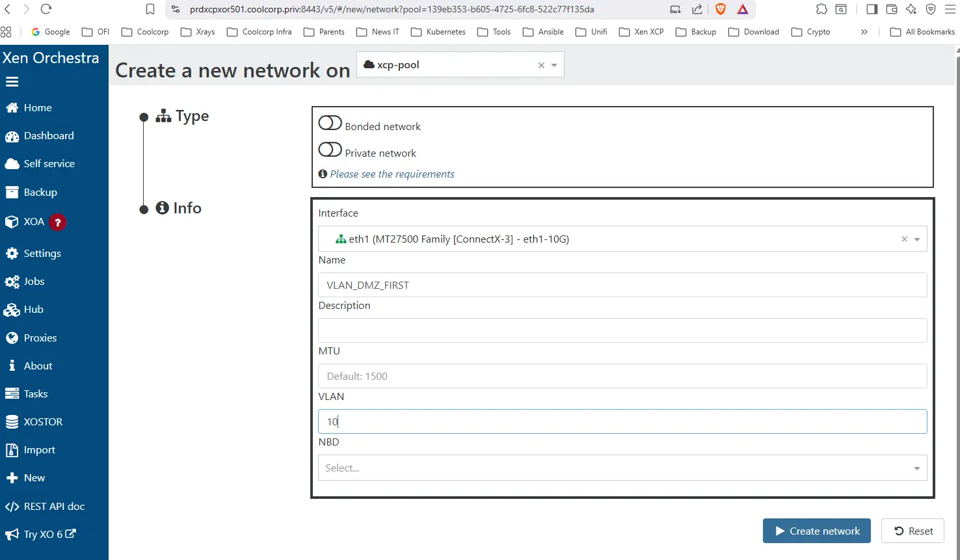Open the Dashboard menu item

point(49,136)
